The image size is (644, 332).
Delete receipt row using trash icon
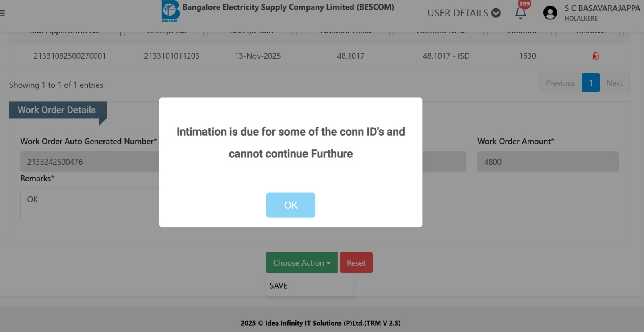click(596, 56)
